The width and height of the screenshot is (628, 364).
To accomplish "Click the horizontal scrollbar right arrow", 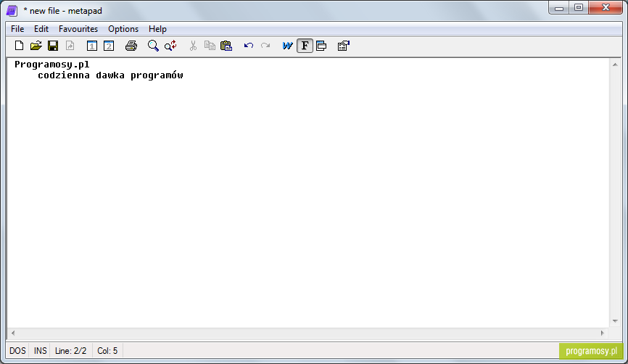I will [603, 333].
